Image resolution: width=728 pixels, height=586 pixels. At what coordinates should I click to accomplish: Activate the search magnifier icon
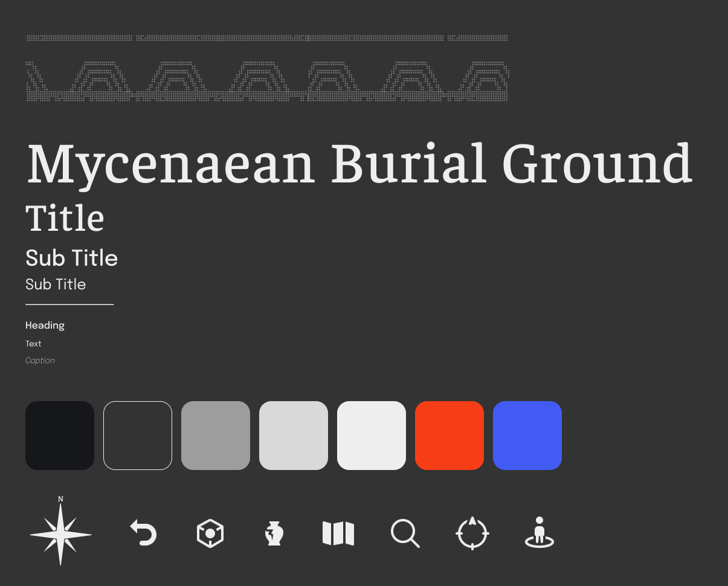[405, 533]
